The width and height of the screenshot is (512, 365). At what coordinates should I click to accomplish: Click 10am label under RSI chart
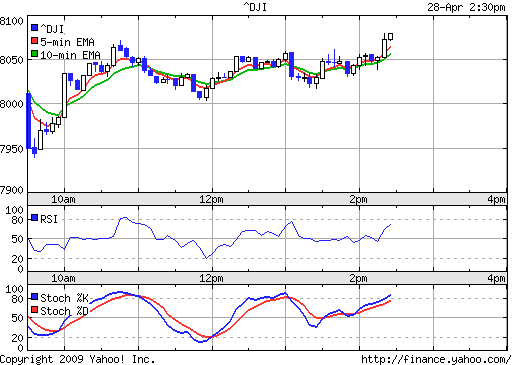click(63, 278)
